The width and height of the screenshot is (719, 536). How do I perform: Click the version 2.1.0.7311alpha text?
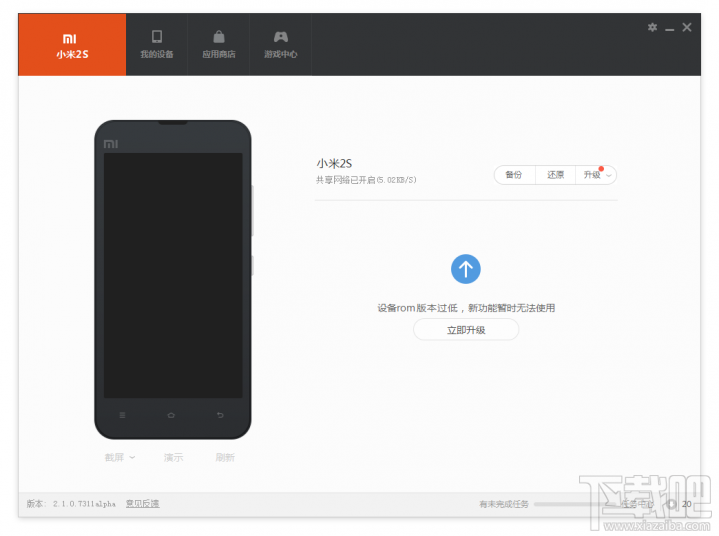(84, 503)
